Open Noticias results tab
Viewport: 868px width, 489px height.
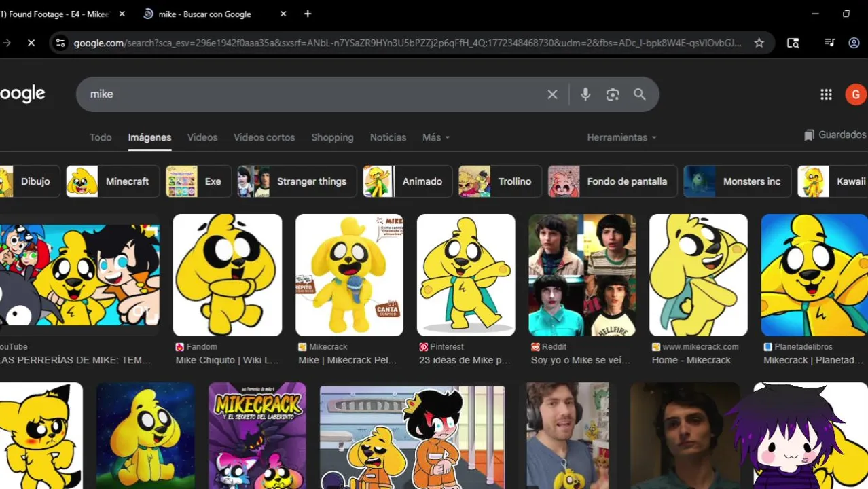[388, 137]
